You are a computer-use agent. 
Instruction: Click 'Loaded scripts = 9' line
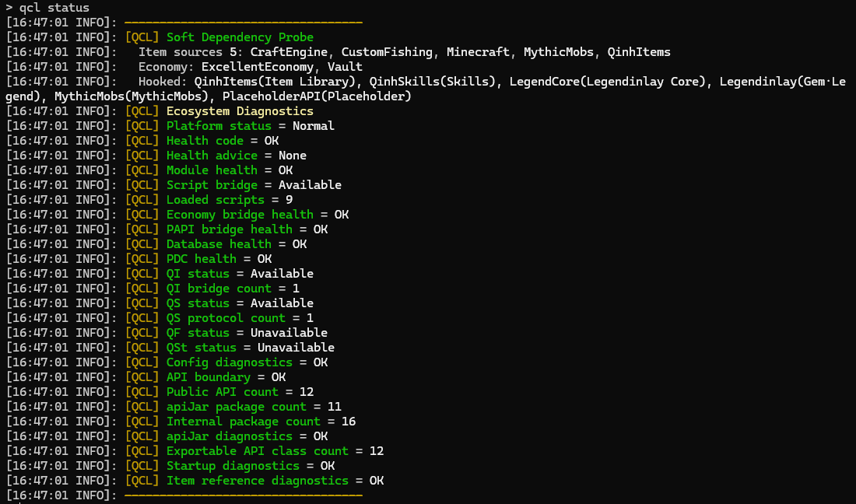click(x=230, y=199)
